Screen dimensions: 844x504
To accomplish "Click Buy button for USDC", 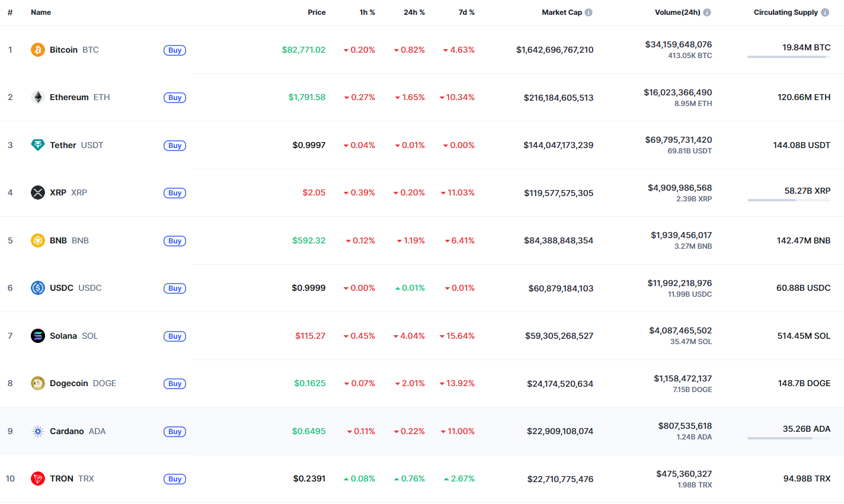I will [175, 288].
